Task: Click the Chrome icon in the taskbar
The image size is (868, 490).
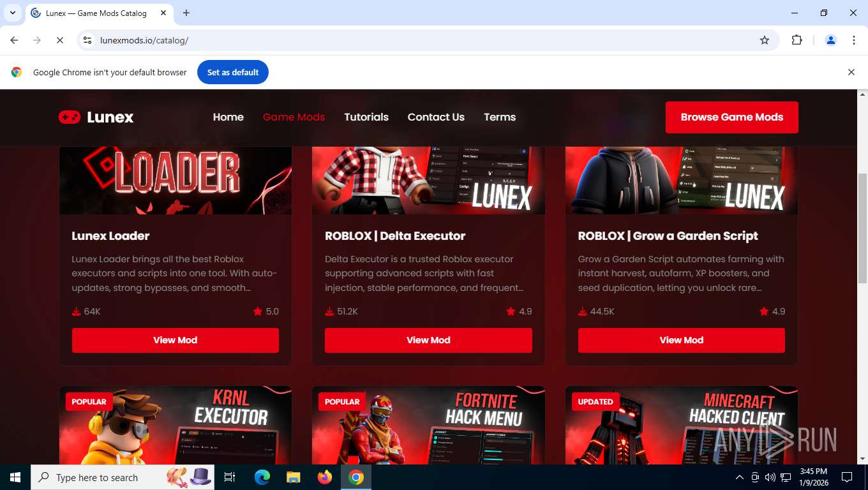Action: tap(356, 477)
